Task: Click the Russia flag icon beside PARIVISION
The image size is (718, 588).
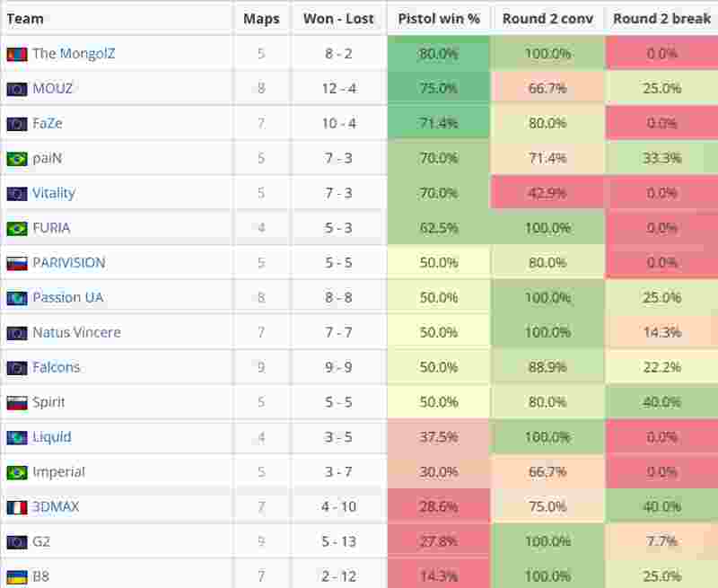Action: click(16, 263)
